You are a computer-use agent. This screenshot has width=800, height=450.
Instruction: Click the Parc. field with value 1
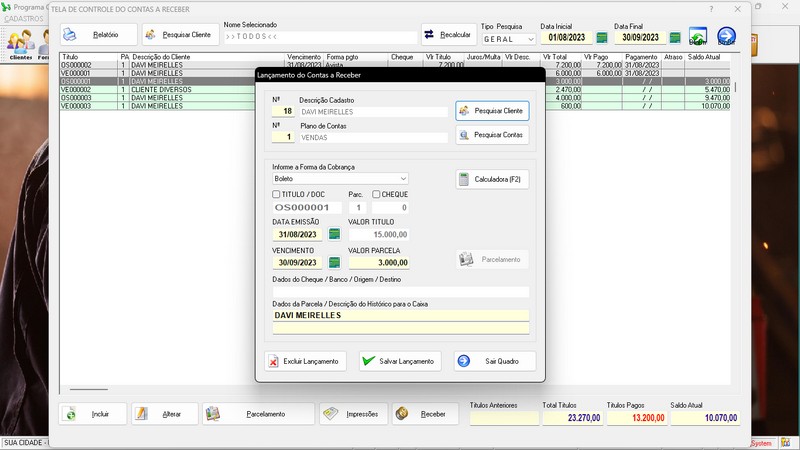[358, 208]
